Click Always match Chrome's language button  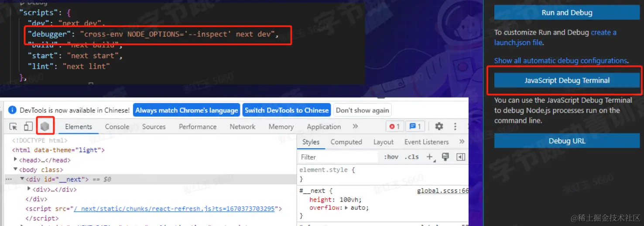pos(187,110)
